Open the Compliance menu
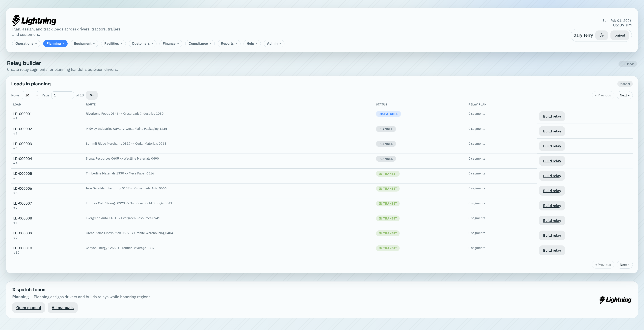This screenshot has height=330, width=644. pyautogui.click(x=200, y=43)
